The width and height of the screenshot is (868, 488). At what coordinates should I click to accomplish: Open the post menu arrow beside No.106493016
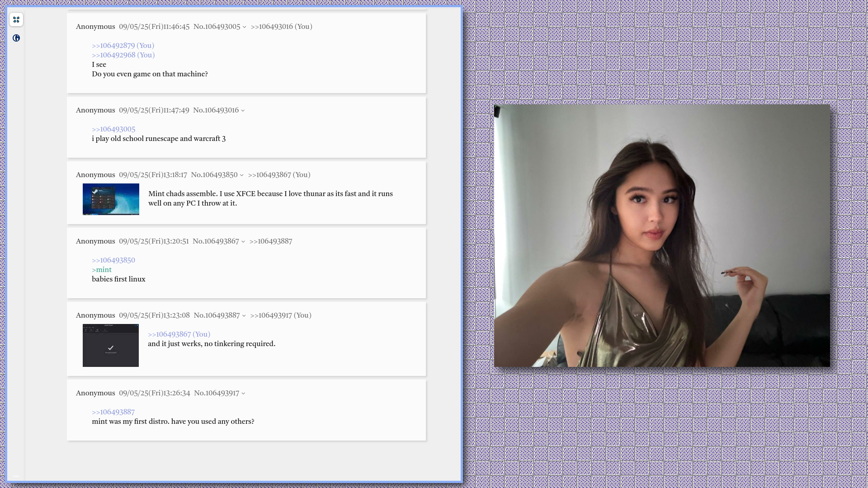243,111
